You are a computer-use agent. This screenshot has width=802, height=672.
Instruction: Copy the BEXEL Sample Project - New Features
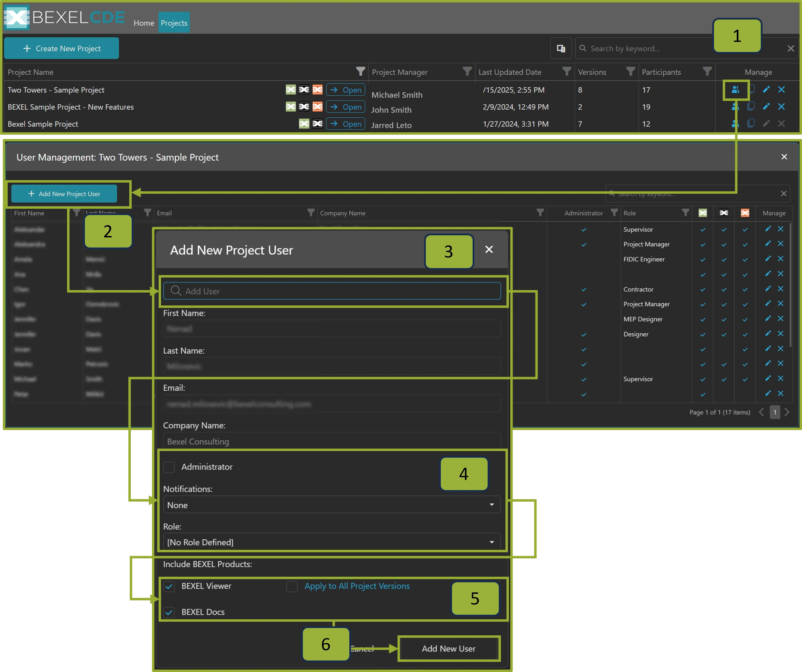[x=751, y=106]
